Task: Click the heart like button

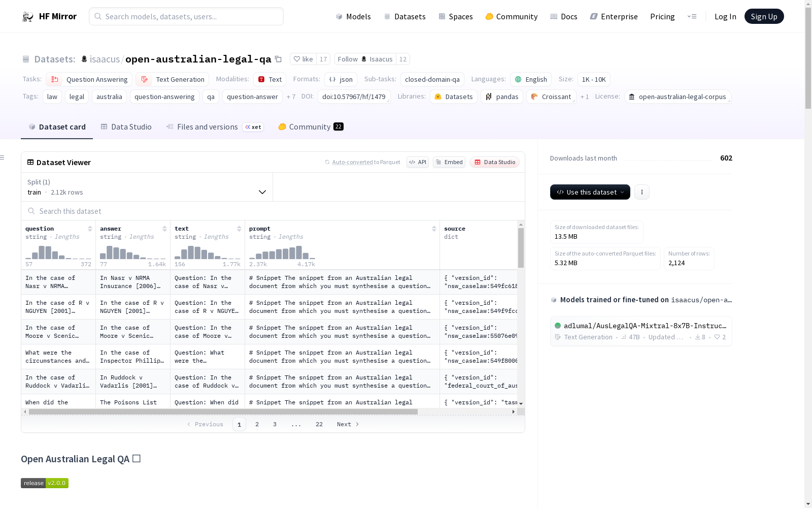Action: [x=303, y=59]
